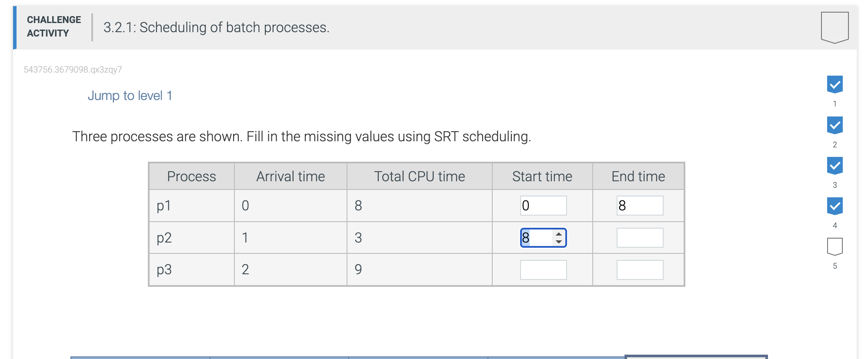Click the End time column header
868x359 pixels.
(x=638, y=176)
